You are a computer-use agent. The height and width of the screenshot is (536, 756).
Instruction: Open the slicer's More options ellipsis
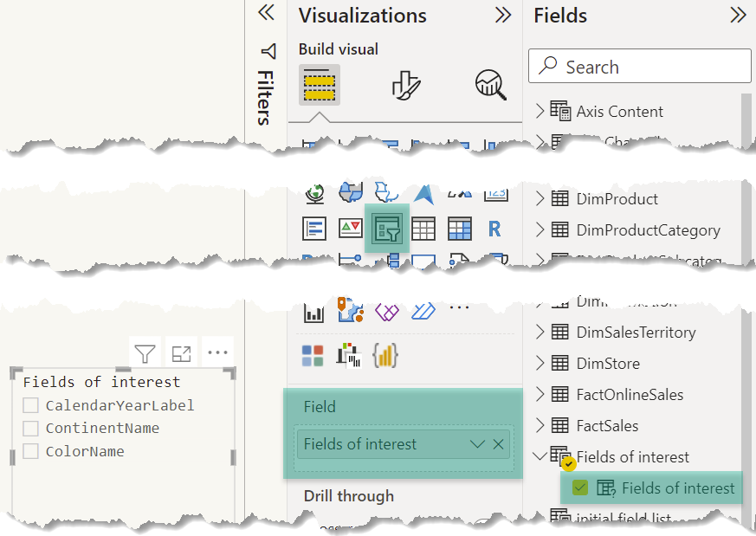pyautogui.click(x=217, y=353)
